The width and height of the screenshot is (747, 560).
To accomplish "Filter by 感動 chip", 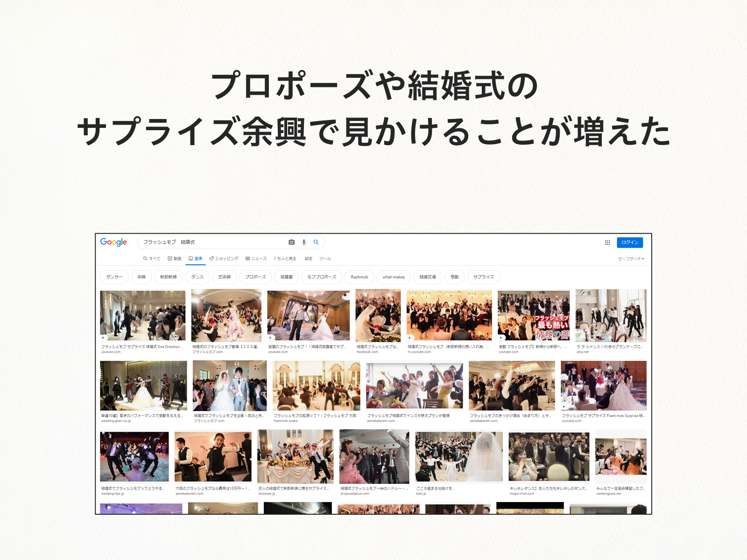I will pos(455,277).
